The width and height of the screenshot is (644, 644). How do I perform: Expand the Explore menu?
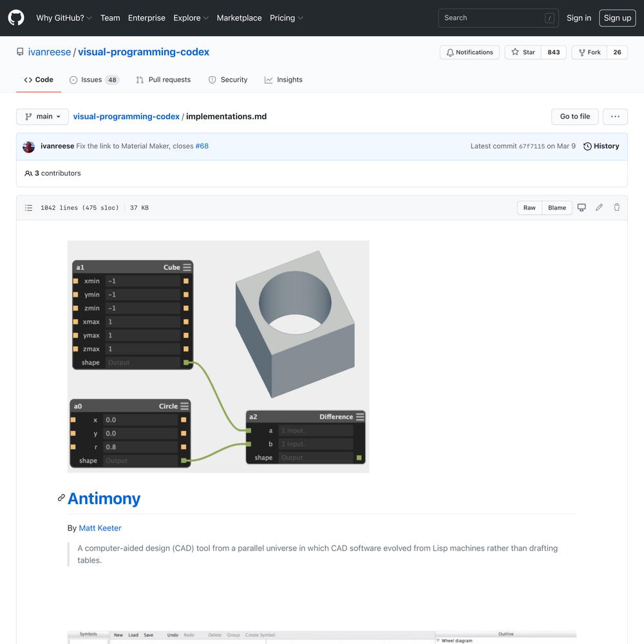click(x=191, y=18)
